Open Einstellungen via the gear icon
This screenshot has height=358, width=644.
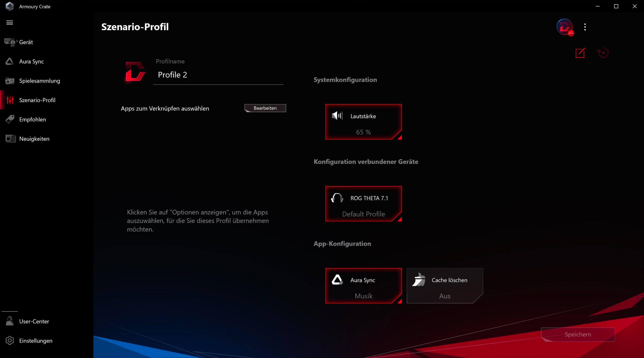(x=10, y=340)
